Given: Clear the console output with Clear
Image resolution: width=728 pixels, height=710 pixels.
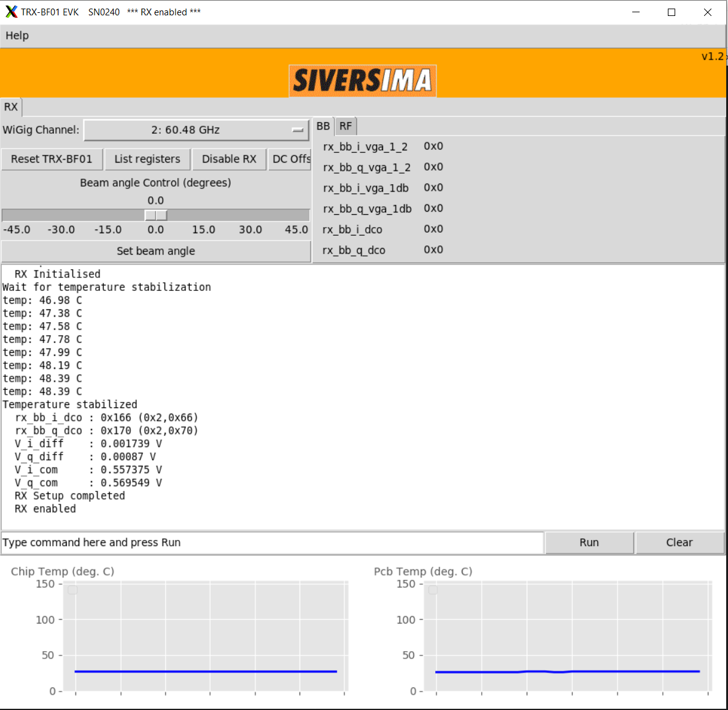Looking at the screenshot, I should pos(679,542).
